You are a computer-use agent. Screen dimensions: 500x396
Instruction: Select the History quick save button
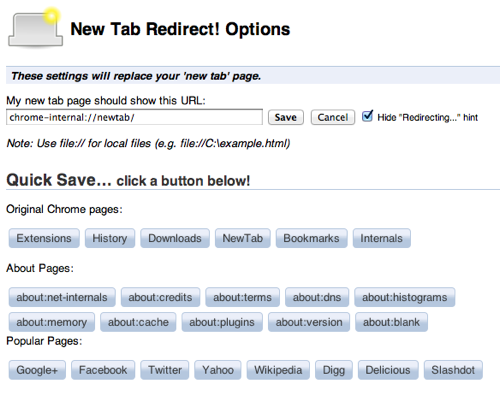point(110,238)
